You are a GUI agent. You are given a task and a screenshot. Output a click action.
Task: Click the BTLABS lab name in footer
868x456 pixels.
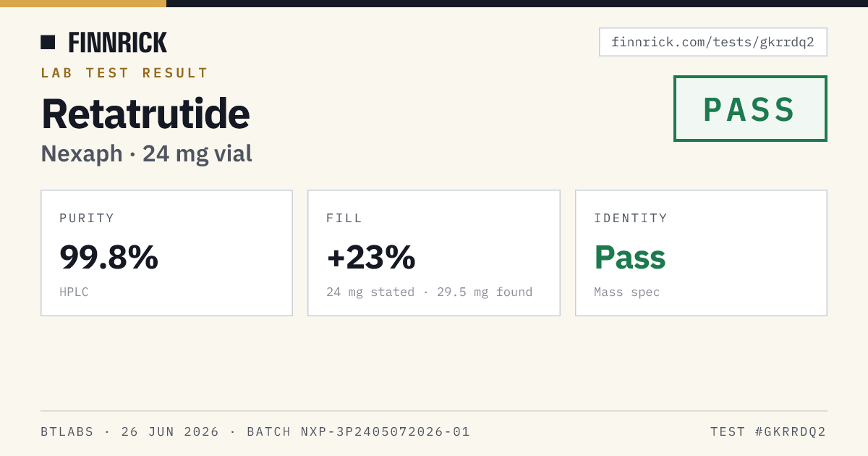67,432
